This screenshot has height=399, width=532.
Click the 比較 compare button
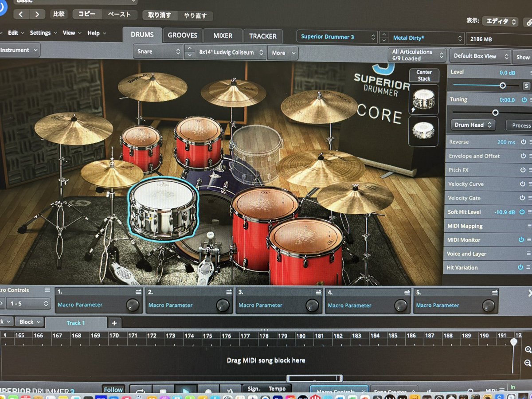point(59,14)
